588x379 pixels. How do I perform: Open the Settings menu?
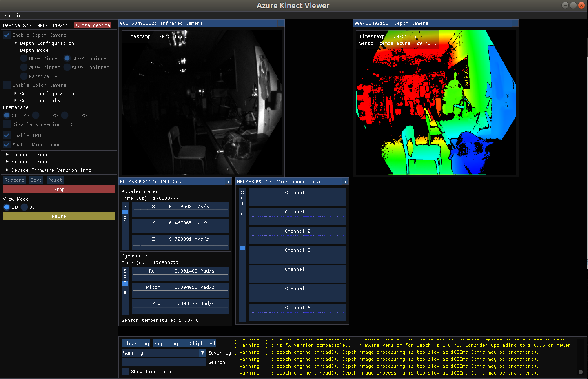16,16
